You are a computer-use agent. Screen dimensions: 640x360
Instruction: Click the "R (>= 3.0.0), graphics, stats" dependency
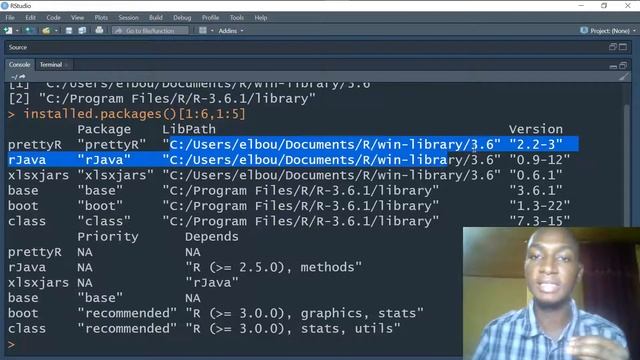click(x=304, y=313)
